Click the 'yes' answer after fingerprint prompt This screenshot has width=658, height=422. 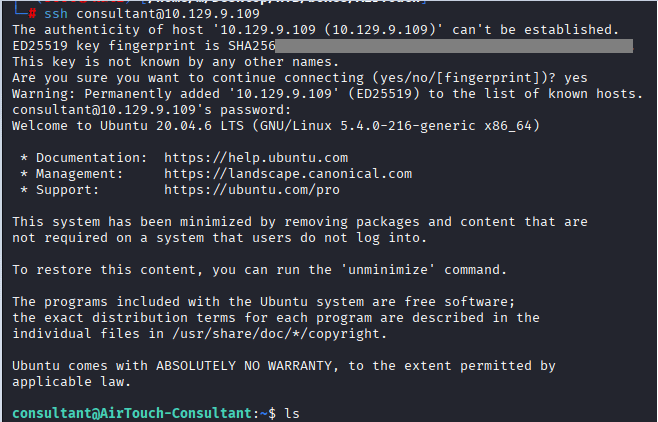[576, 77]
